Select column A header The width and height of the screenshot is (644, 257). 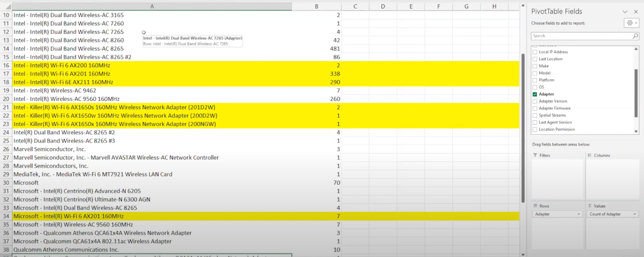pos(152,6)
